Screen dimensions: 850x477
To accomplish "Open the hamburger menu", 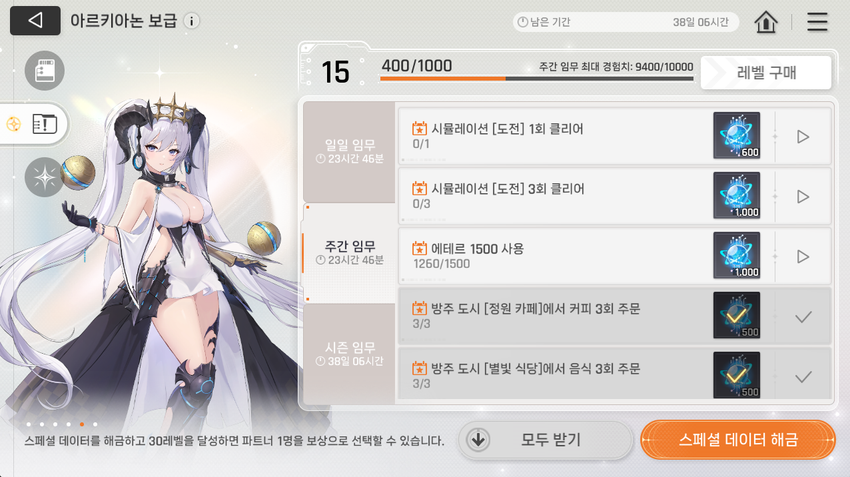I will 817,22.
